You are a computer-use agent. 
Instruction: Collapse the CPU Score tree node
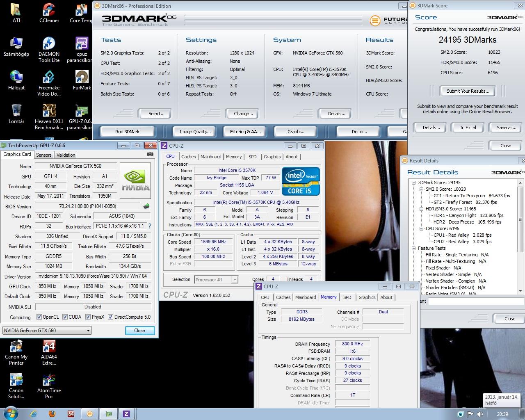(422, 228)
